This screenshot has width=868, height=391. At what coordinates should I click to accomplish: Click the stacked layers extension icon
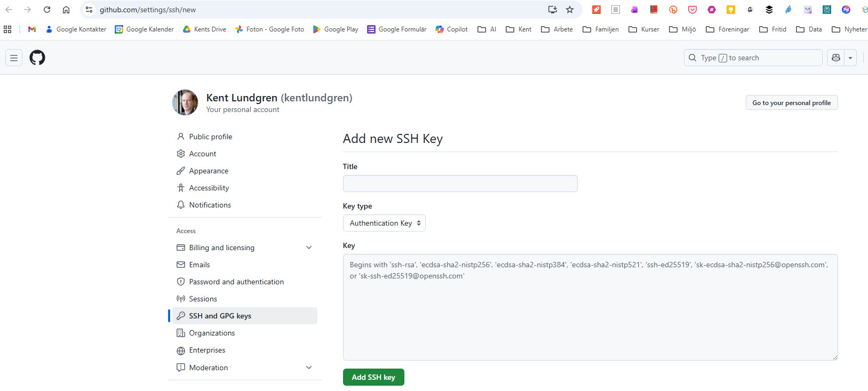tap(769, 10)
